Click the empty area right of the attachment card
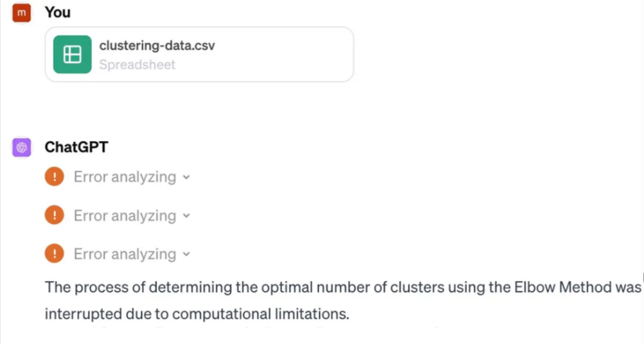 (497, 54)
